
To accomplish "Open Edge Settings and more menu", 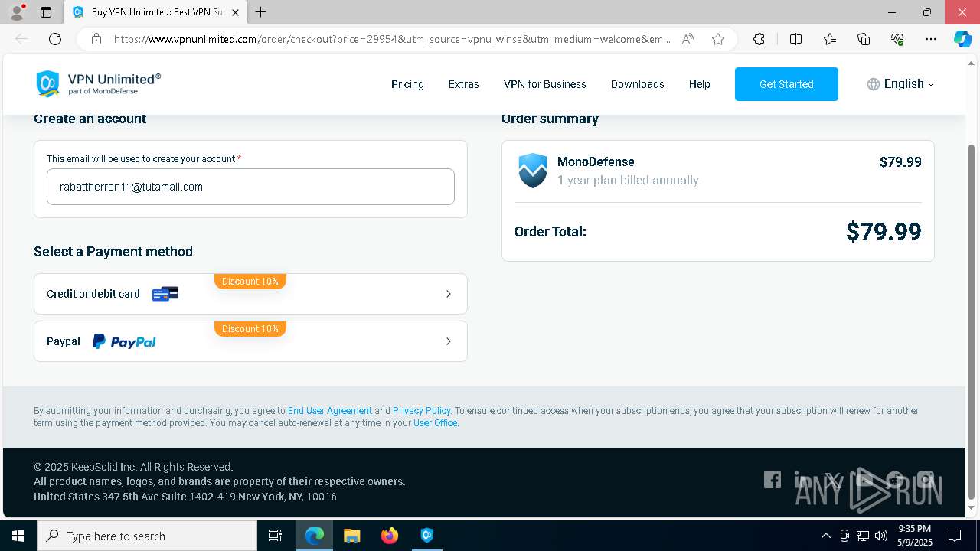I will [x=931, y=39].
